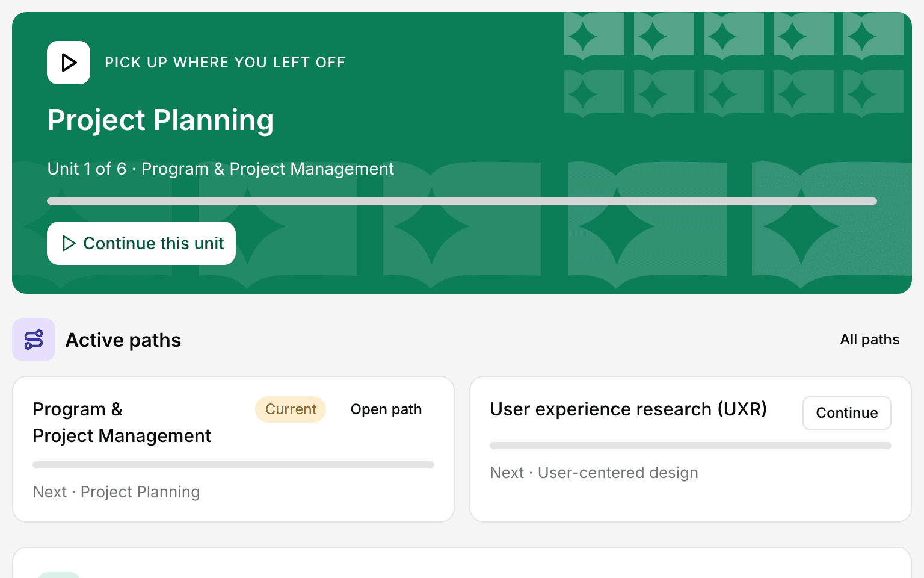Viewport: 924px width, 578px height.
Task: Click Program & Project Management path progress bar
Action: click(x=233, y=465)
